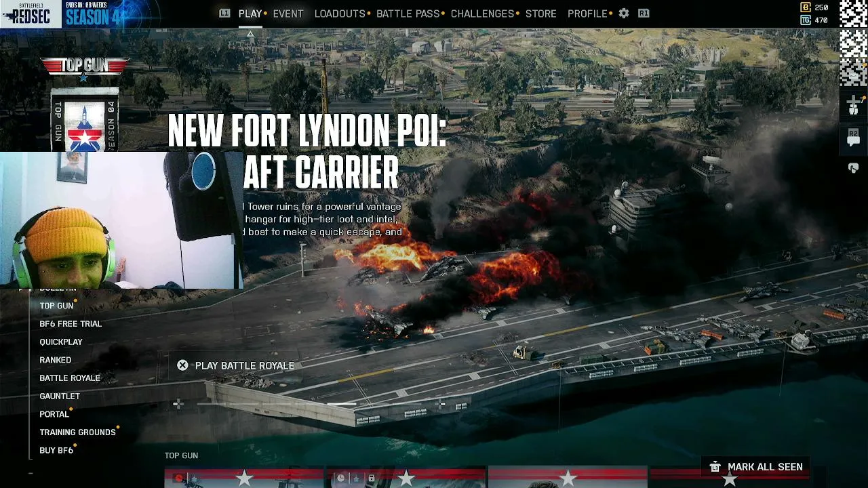Image resolution: width=868 pixels, height=488 pixels.
Task: Choose QUICKPLAY from the mode list
Action: pyautogui.click(x=61, y=342)
